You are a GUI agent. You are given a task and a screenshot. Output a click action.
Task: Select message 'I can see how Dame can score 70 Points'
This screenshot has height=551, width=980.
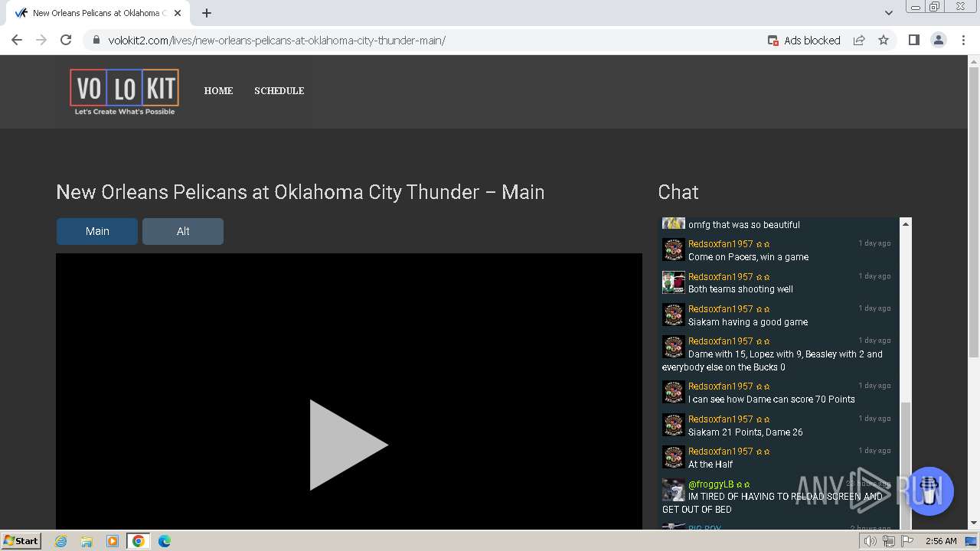(x=772, y=399)
